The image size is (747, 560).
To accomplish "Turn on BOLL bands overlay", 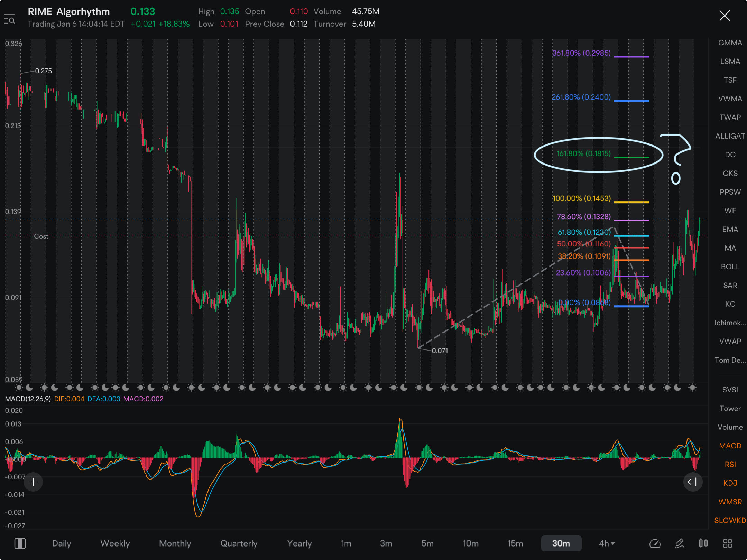I will click(x=730, y=267).
